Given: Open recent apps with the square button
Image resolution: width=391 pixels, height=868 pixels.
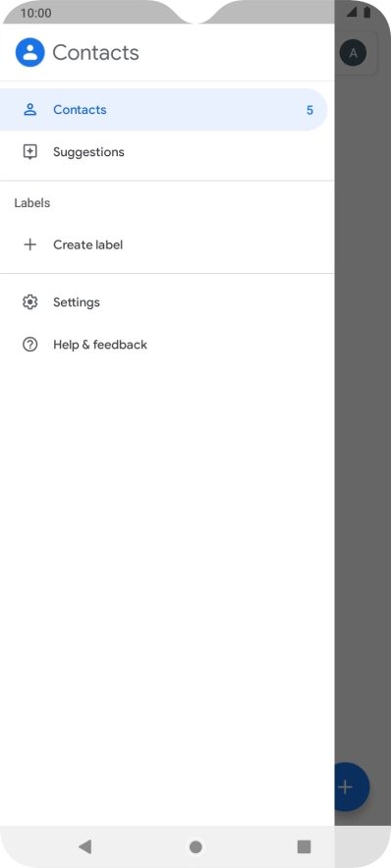Looking at the screenshot, I should point(304,846).
